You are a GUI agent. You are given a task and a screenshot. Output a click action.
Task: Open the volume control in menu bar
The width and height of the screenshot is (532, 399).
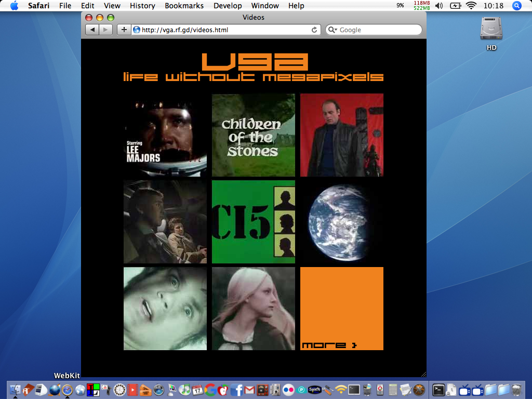click(x=439, y=6)
